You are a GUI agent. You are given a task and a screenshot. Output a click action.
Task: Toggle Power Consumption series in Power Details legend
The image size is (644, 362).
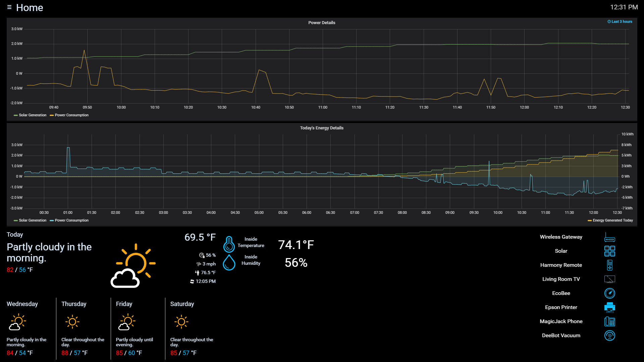coord(71,115)
